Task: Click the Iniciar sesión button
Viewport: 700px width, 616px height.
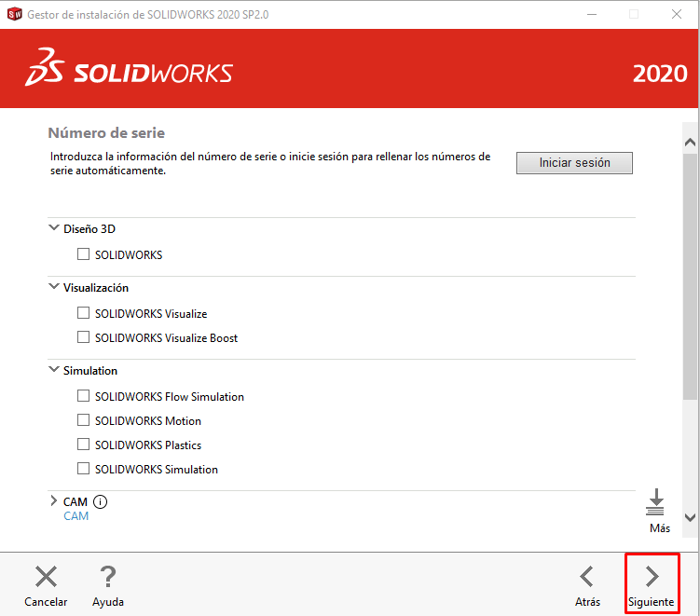Action: (574, 163)
